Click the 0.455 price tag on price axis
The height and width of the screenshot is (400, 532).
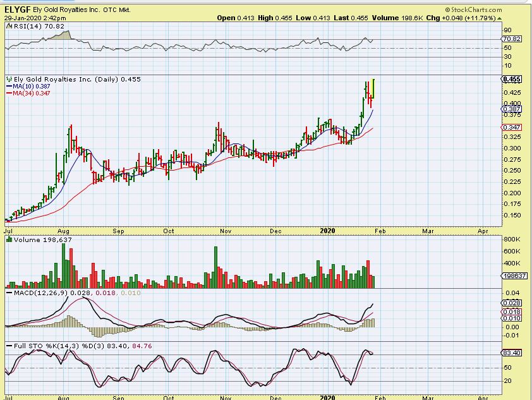coord(512,79)
